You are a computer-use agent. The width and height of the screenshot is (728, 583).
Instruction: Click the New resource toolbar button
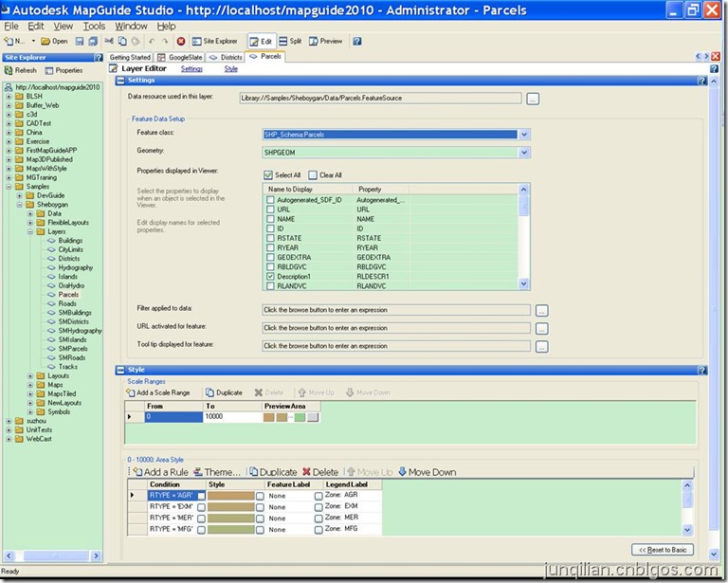coord(14,42)
